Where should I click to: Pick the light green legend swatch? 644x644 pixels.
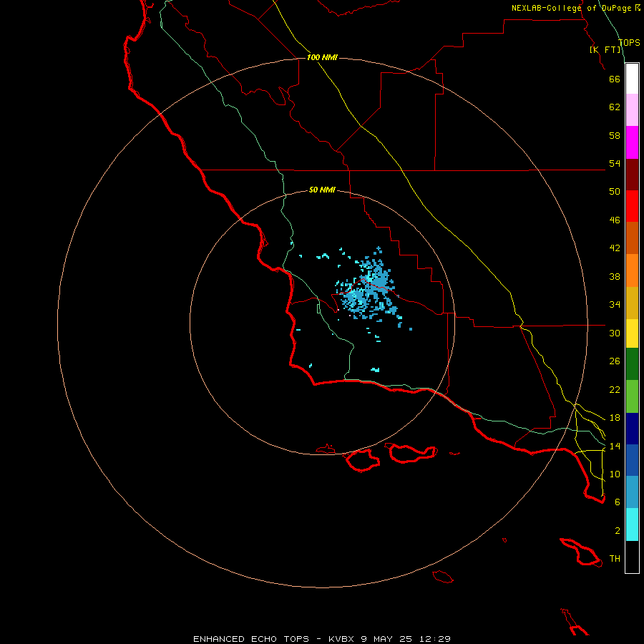[x=632, y=396]
